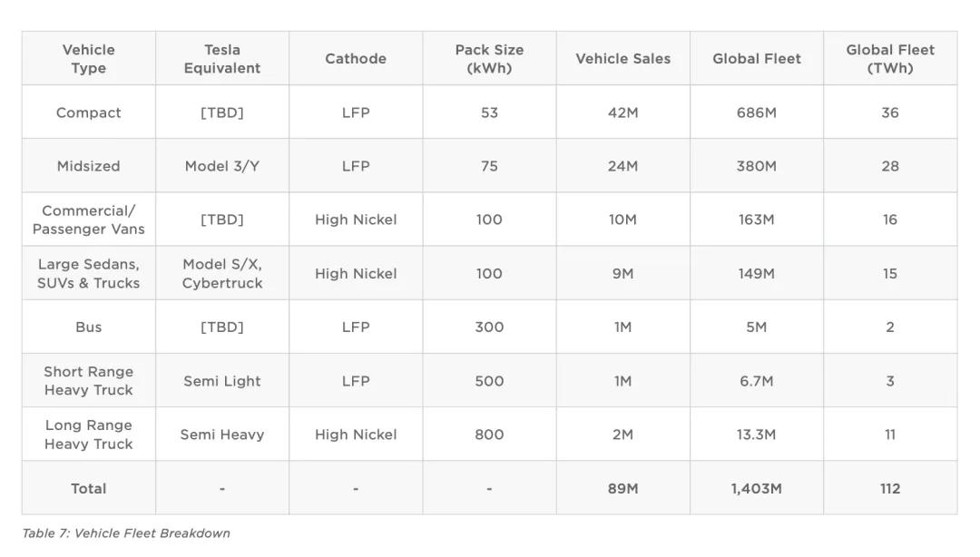Viewport: 980px width, 557px height.
Task: Click the 686M global fleet value
Action: 756,112
